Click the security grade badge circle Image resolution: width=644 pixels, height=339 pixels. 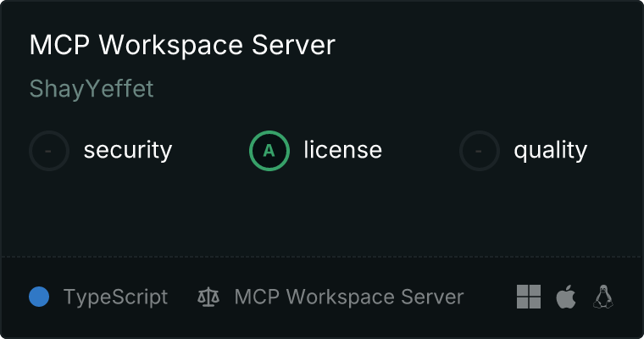point(49,151)
